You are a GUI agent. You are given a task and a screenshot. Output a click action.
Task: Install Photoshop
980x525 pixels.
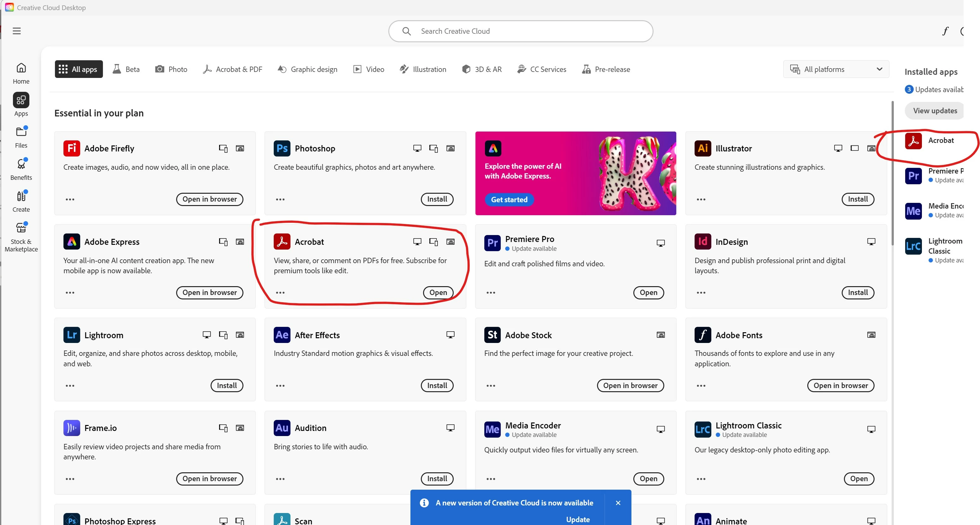tap(437, 199)
